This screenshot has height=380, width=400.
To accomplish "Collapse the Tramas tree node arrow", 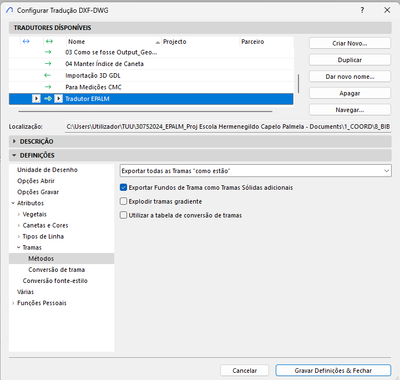I will pos(19,247).
